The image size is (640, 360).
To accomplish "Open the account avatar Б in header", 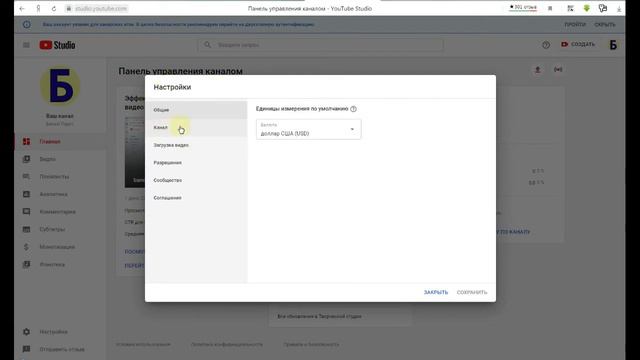I will pos(613,45).
